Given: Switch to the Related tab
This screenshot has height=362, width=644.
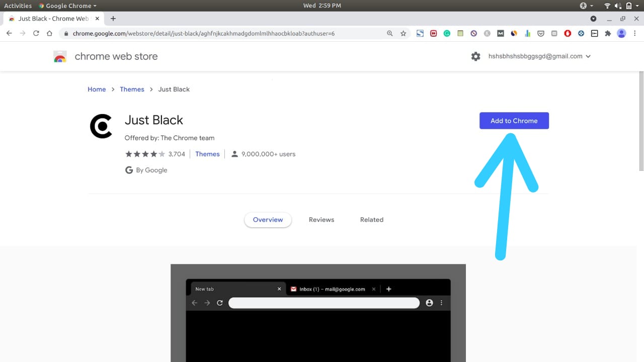Looking at the screenshot, I should coord(372,220).
